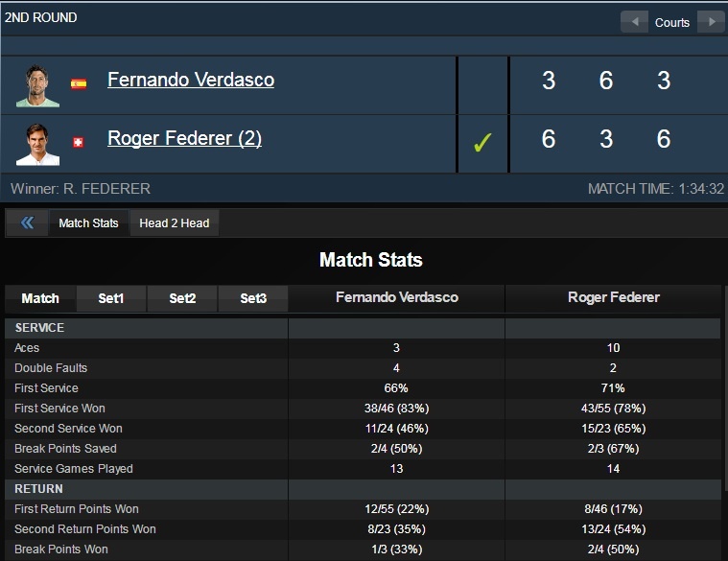Click the RETURN section header

38,489
